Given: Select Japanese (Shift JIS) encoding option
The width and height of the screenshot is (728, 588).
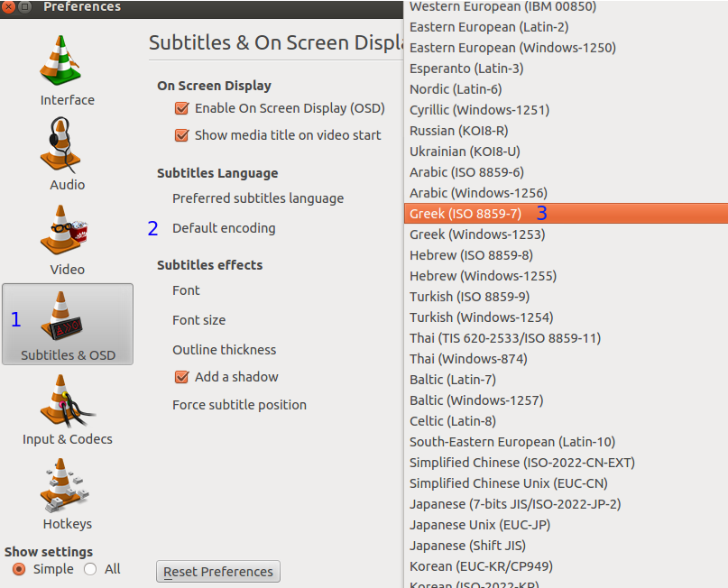Looking at the screenshot, I should click(467, 546).
